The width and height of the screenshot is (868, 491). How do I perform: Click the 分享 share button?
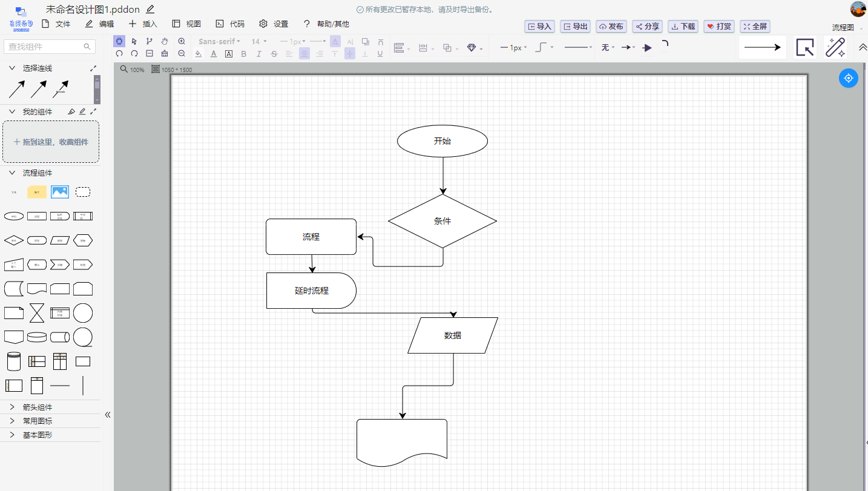tap(647, 27)
